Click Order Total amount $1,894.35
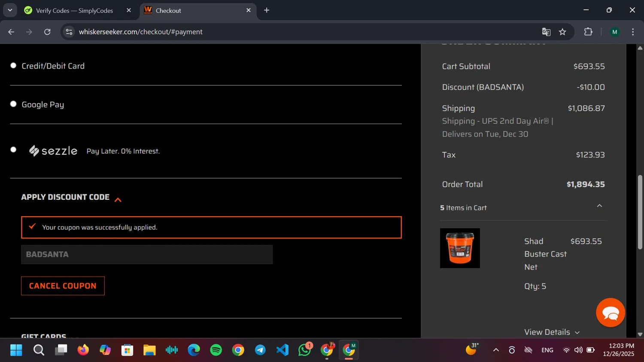644x362 pixels. point(586,184)
